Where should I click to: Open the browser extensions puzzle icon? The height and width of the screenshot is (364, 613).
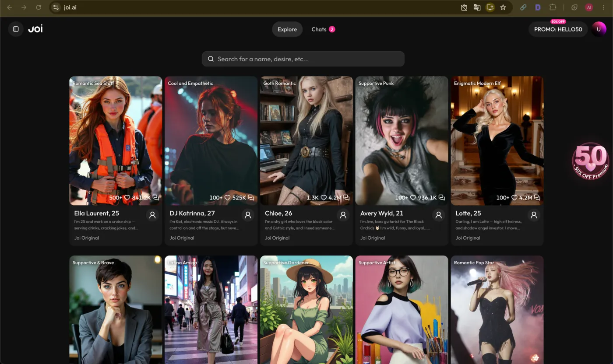[x=553, y=7]
